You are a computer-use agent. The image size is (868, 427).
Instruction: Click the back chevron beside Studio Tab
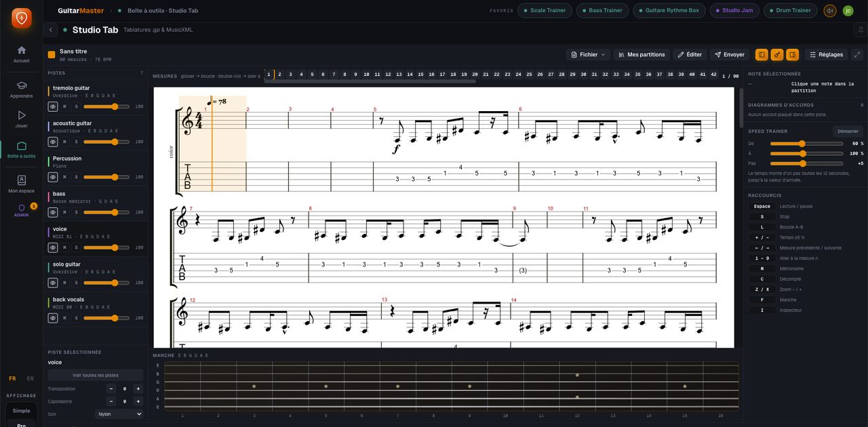click(x=51, y=30)
